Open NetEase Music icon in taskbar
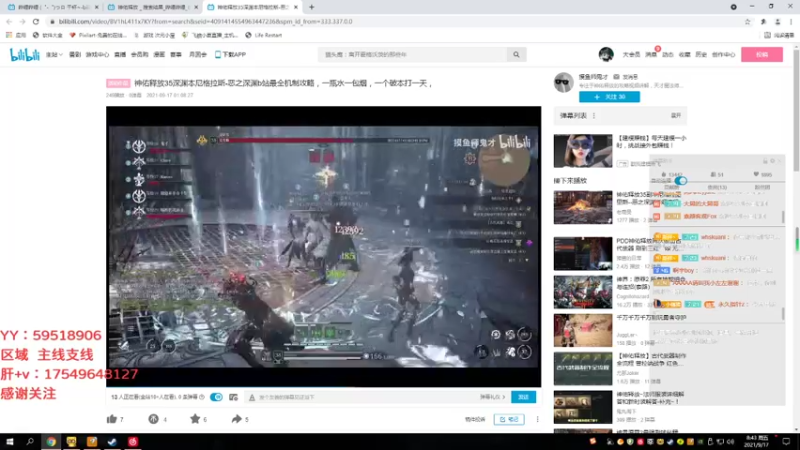Screen dimensions: 800x450 coord(133,442)
